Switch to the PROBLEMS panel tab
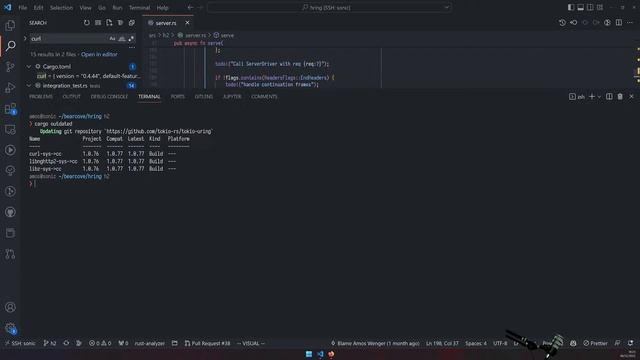 [x=41, y=97]
